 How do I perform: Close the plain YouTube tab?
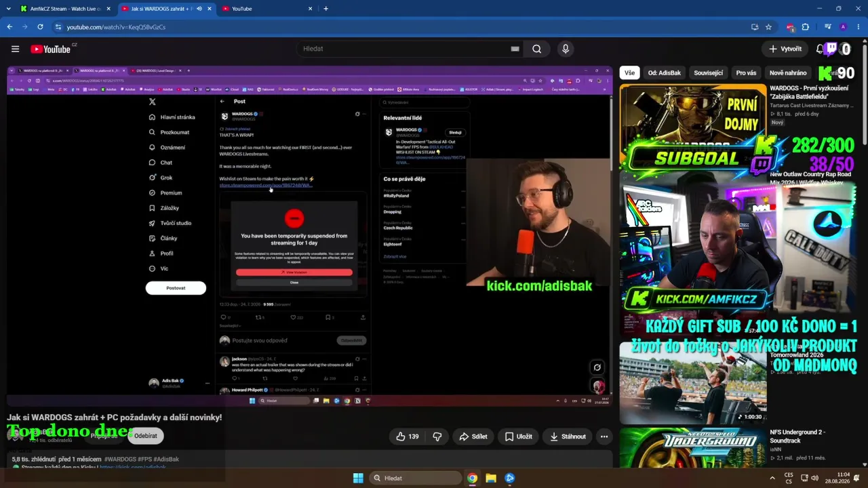click(311, 9)
